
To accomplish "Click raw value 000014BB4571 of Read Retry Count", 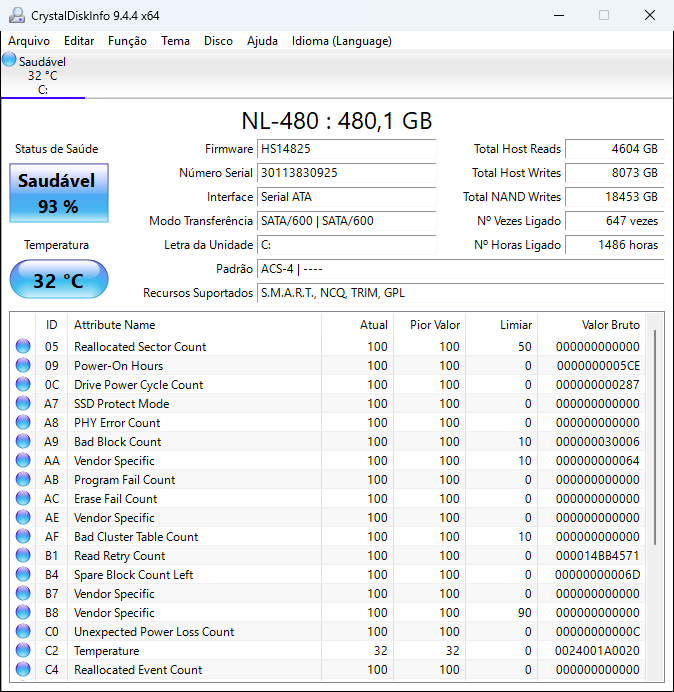I will pyautogui.click(x=597, y=556).
